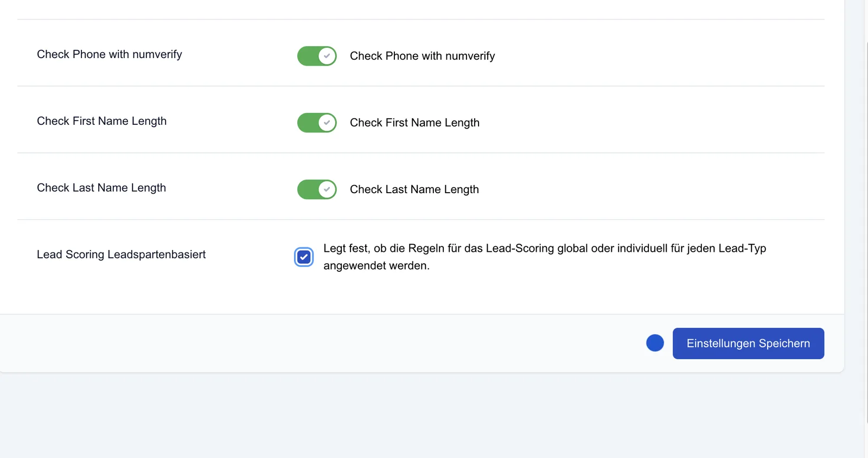The height and width of the screenshot is (458, 868).
Task: Click the 'Legt fest, ob die Regeln' description text
Action: coord(545,257)
